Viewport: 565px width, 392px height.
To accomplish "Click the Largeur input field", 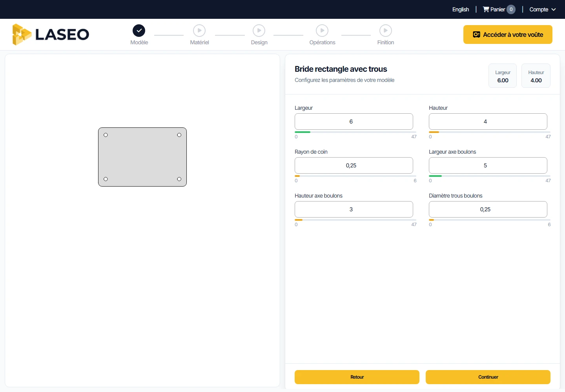I will 354,122.
